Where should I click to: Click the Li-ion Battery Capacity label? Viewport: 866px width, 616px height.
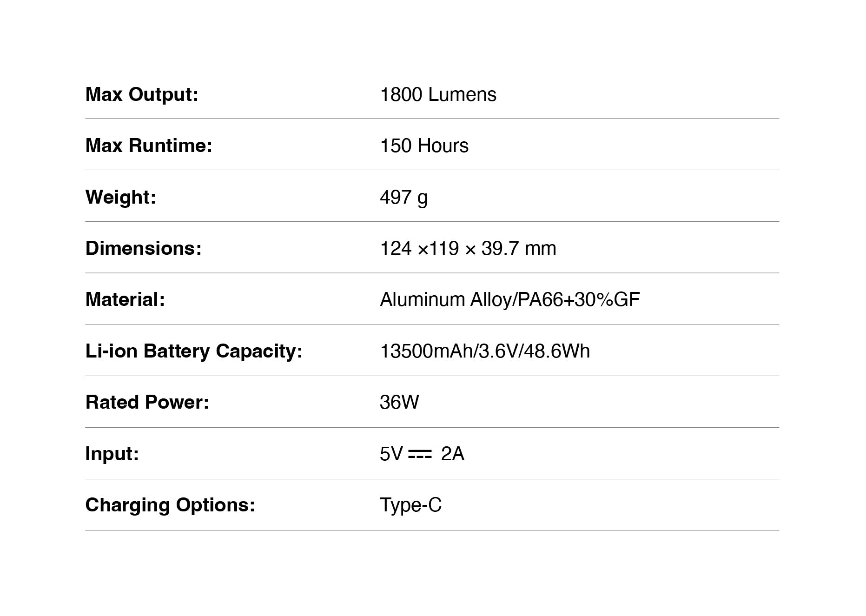tap(194, 351)
